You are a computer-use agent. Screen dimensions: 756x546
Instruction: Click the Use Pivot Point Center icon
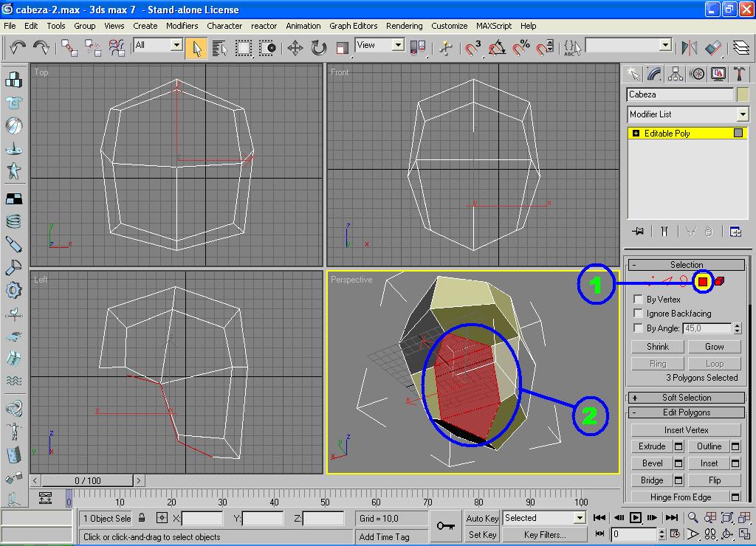coord(418,48)
